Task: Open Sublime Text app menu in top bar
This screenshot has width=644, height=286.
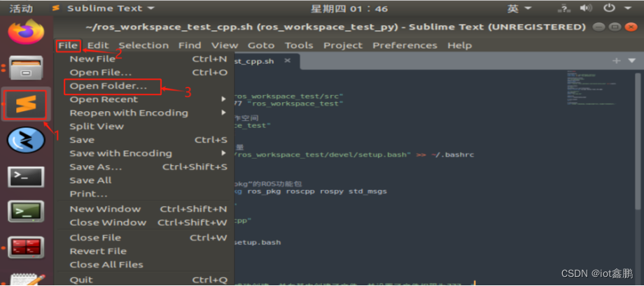Action: [104, 8]
